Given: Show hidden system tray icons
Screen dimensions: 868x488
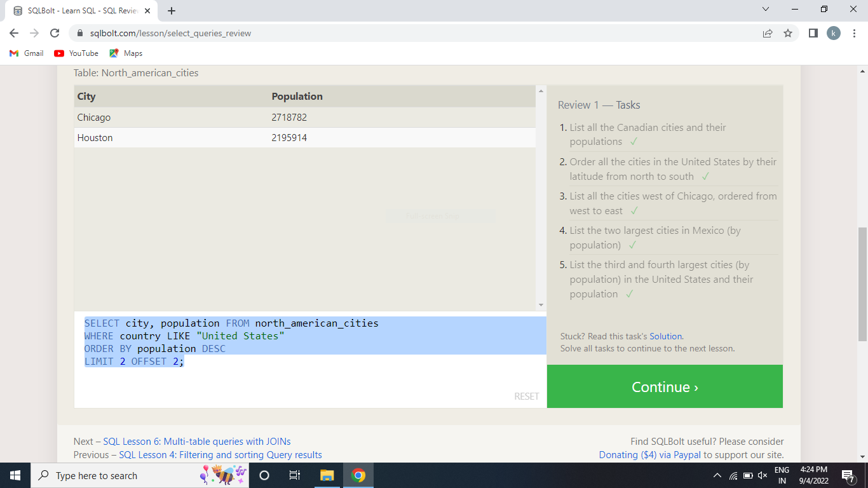Looking at the screenshot, I should [717, 475].
